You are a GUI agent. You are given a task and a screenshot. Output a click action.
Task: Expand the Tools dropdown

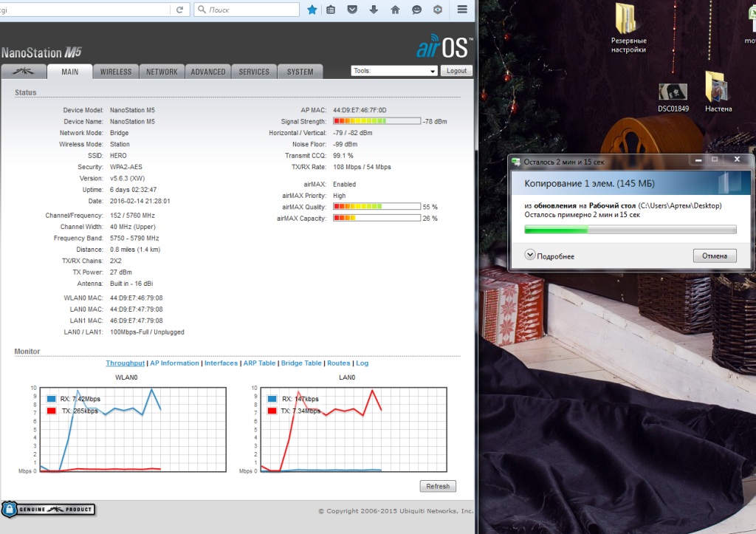click(x=394, y=71)
